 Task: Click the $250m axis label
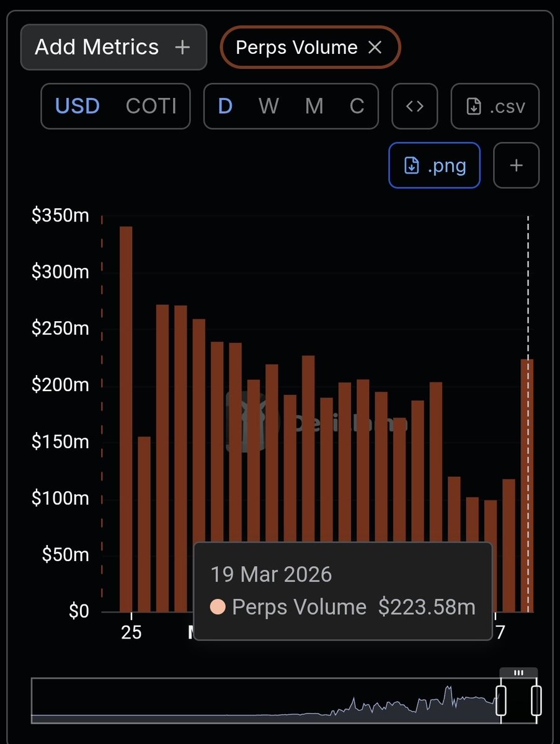(x=60, y=329)
